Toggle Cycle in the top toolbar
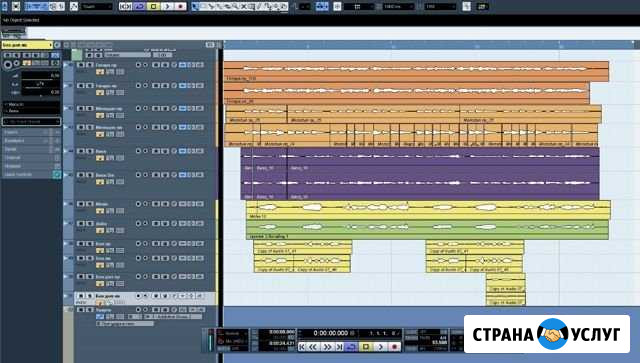Viewport: 640px width, 363px height. 140,7
